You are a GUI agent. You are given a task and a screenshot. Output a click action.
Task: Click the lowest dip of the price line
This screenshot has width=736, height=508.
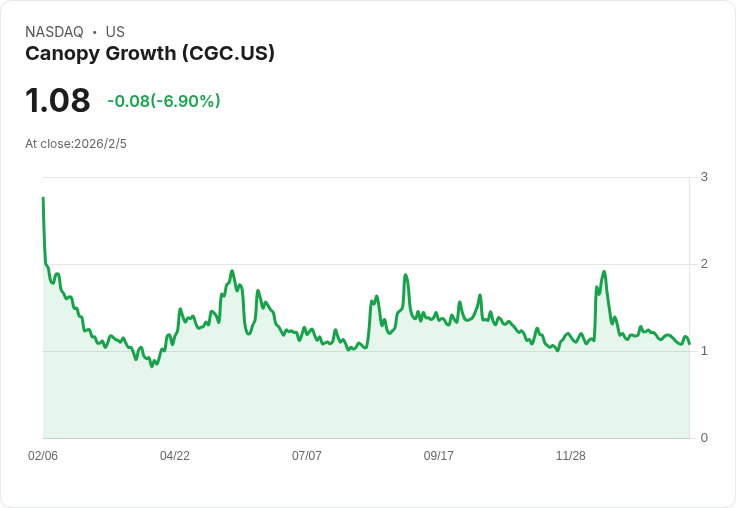point(152,366)
